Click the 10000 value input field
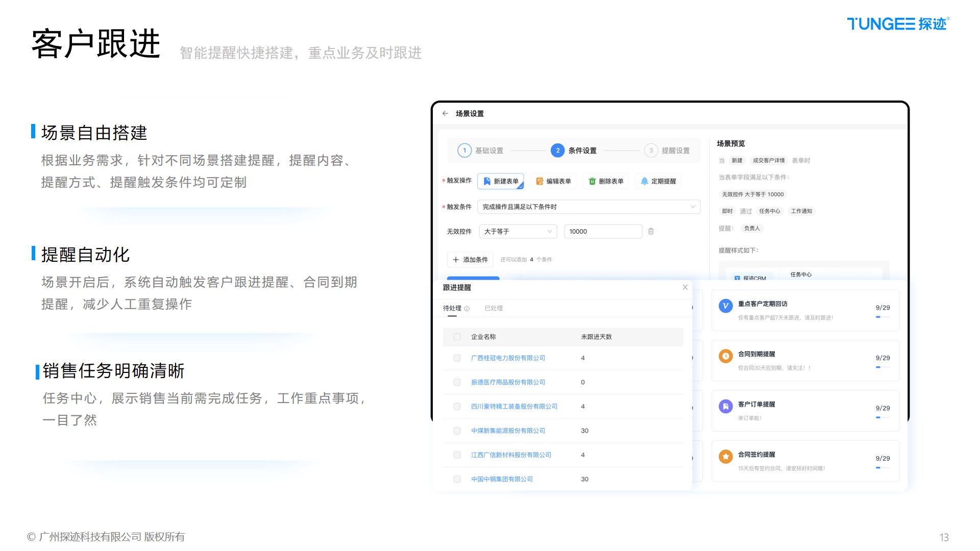 (602, 232)
